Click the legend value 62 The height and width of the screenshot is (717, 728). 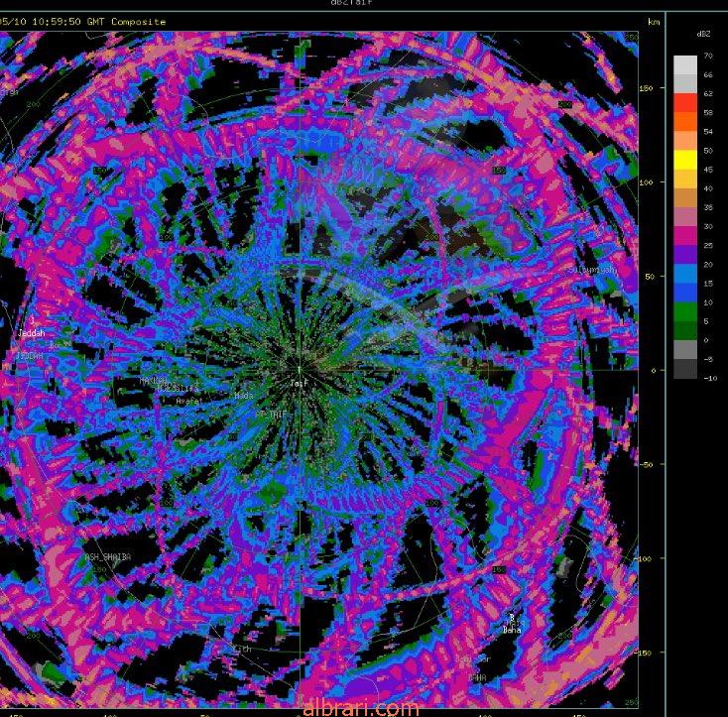[708, 94]
